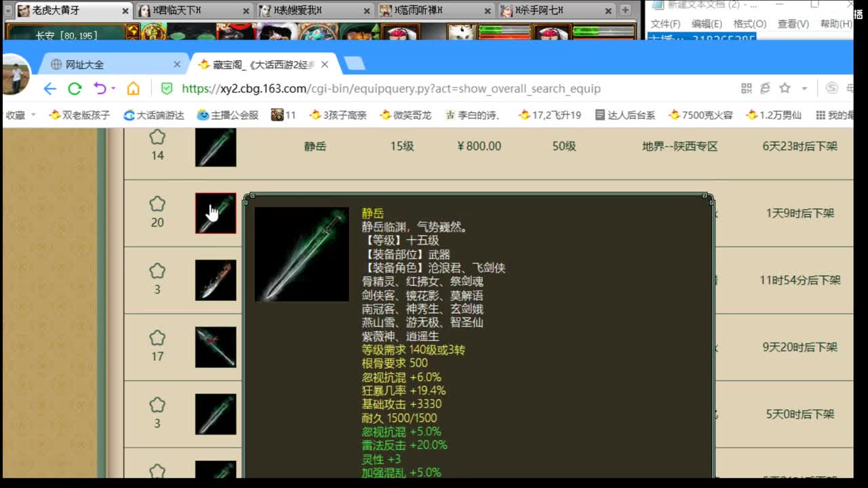Open the red dagger weapon thumbnail

216,280
